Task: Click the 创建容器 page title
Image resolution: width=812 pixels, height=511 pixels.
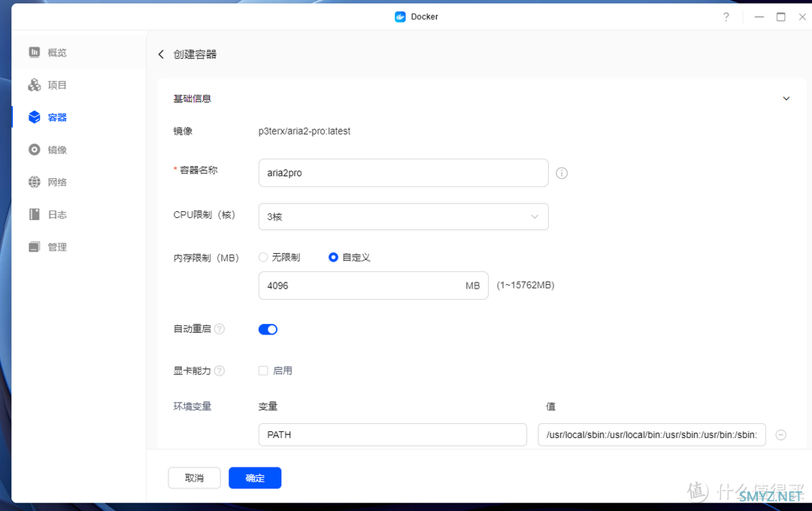Action: 195,54
